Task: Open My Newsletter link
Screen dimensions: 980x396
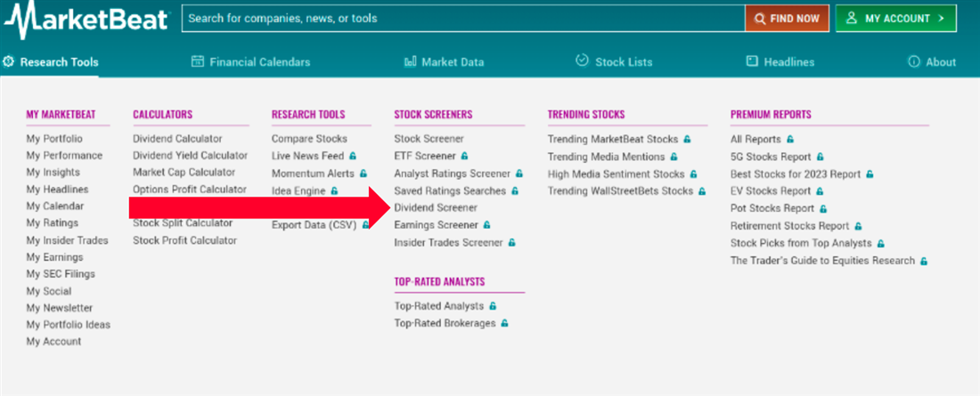Action: (x=60, y=308)
